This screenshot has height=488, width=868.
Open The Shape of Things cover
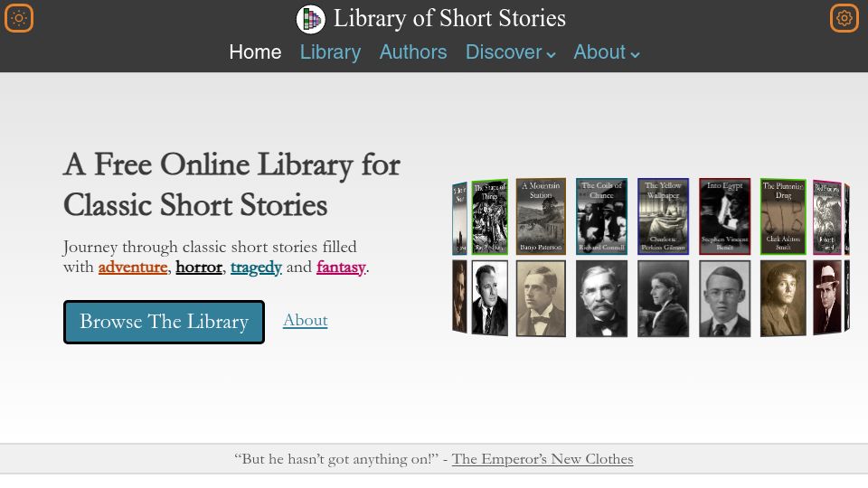click(490, 217)
